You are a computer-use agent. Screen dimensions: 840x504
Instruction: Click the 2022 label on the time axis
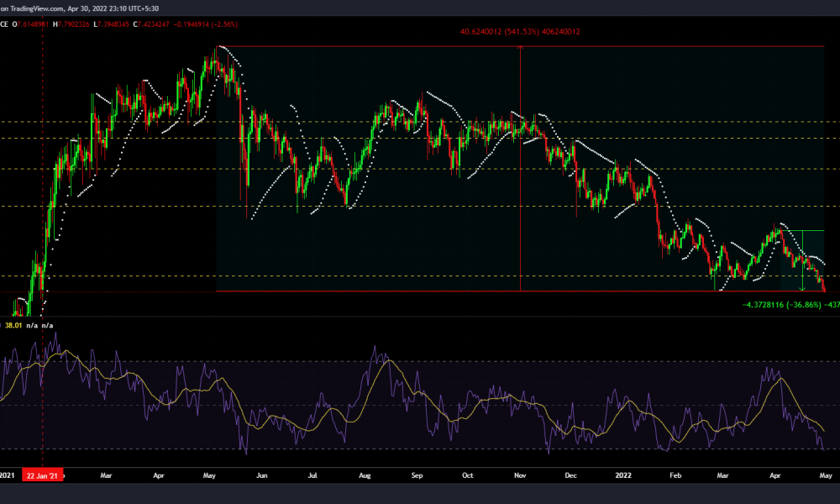tap(623, 475)
